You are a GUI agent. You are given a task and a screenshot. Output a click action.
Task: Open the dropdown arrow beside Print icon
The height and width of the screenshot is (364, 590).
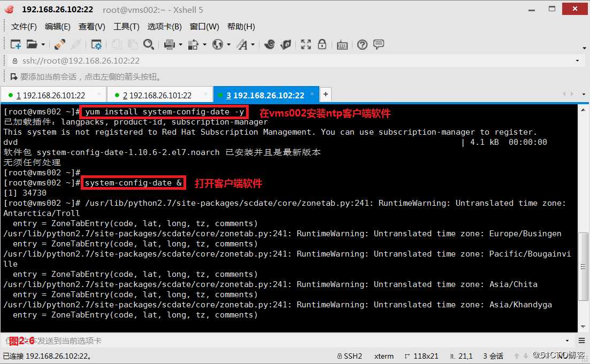point(181,45)
